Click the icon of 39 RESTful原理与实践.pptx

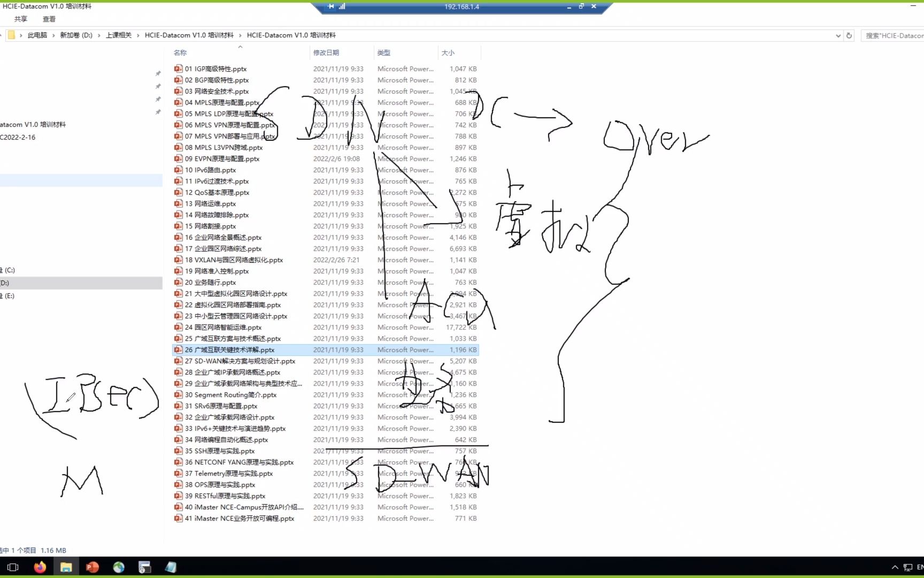(x=178, y=496)
